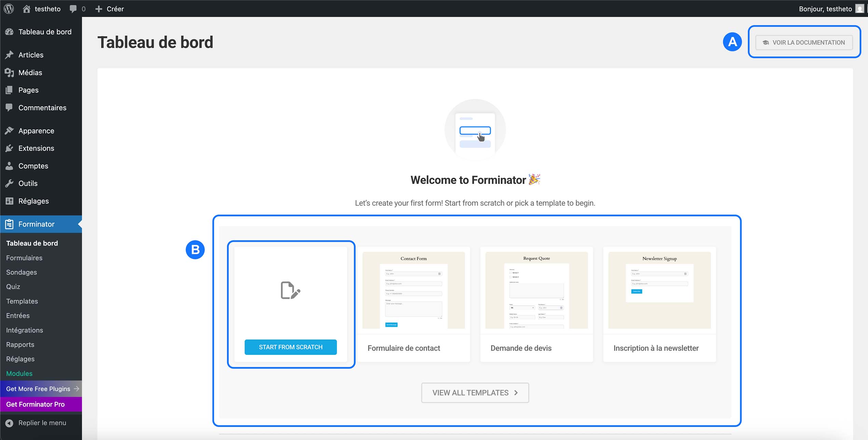868x440 pixels.
Task: Open VOIR LA DOCUMENTATION
Action: [804, 42]
